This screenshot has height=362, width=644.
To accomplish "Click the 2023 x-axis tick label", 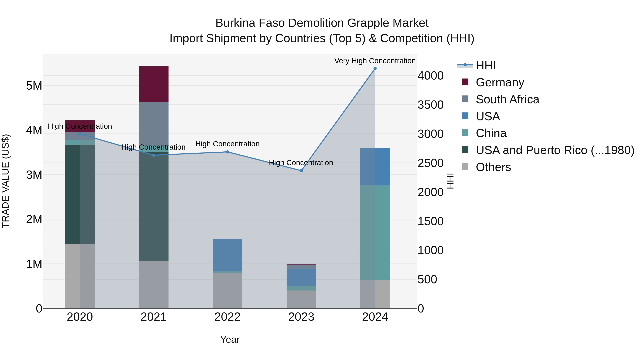I will [301, 317].
